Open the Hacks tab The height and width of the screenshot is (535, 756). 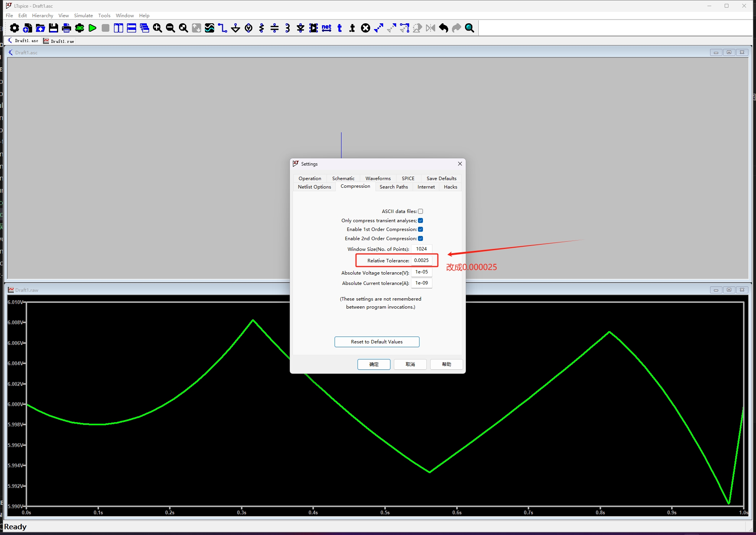[450, 187]
